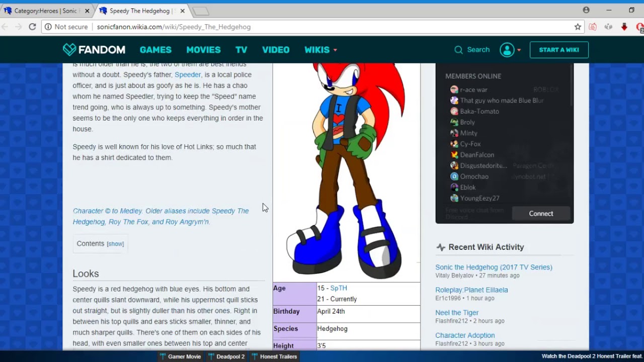Open Roleplay:Planet Elilaela link
Image resolution: width=644 pixels, height=362 pixels.
471,290
